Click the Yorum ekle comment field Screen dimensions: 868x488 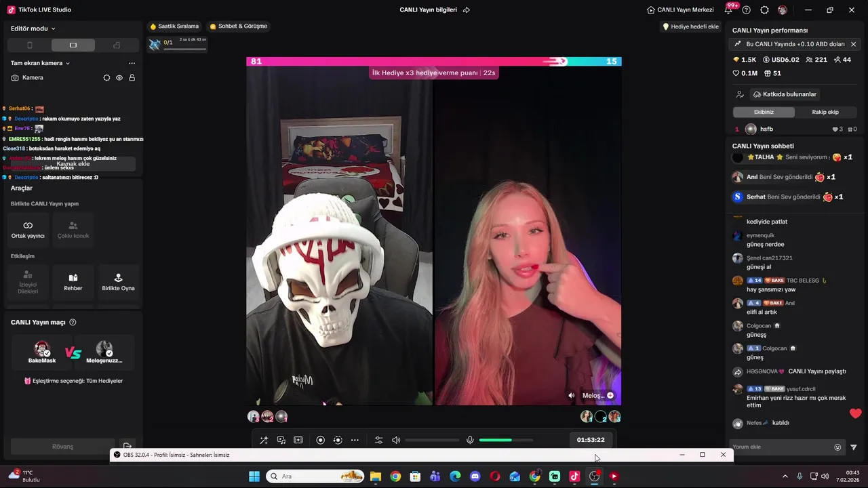(783, 447)
